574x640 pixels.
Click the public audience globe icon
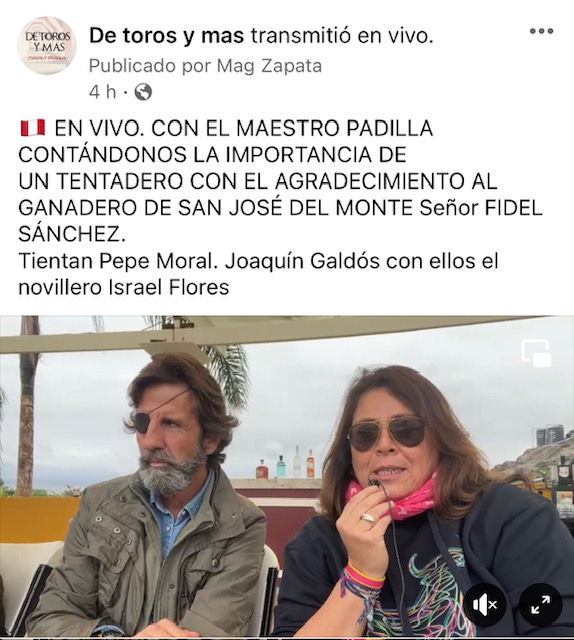(143, 92)
